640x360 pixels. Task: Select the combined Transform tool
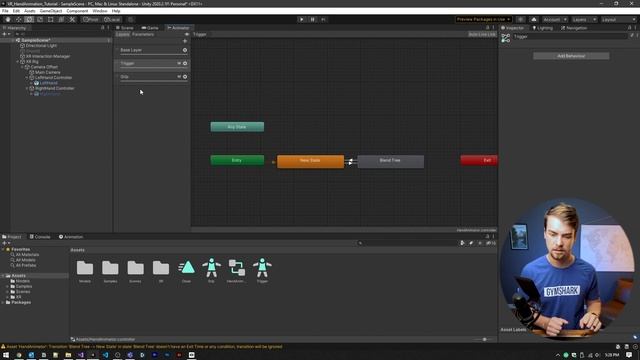coord(61,19)
